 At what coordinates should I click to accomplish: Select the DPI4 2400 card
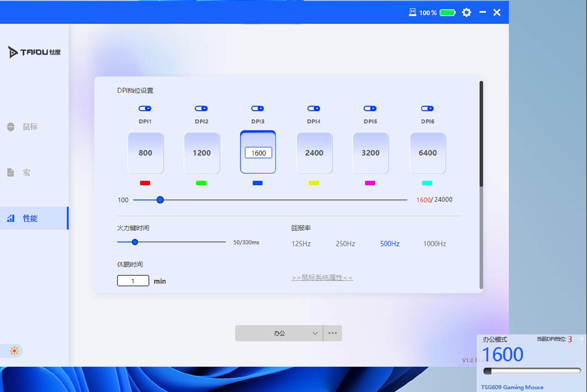pyautogui.click(x=314, y=153)
